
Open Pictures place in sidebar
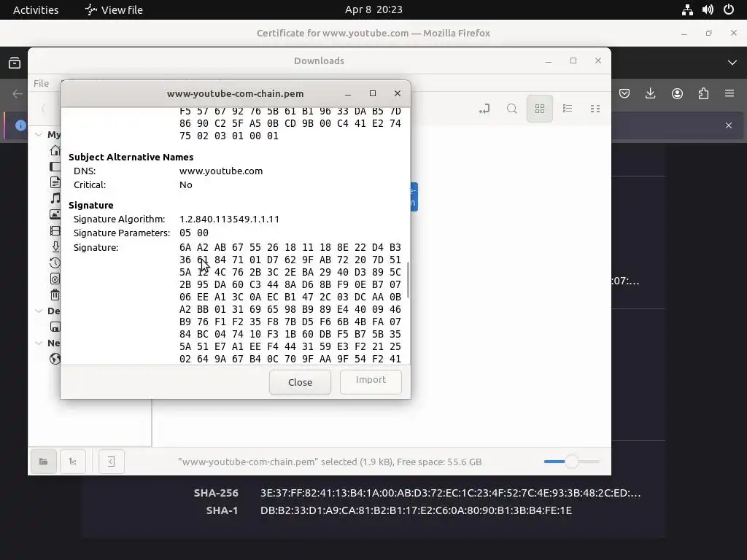click(55, 214)
